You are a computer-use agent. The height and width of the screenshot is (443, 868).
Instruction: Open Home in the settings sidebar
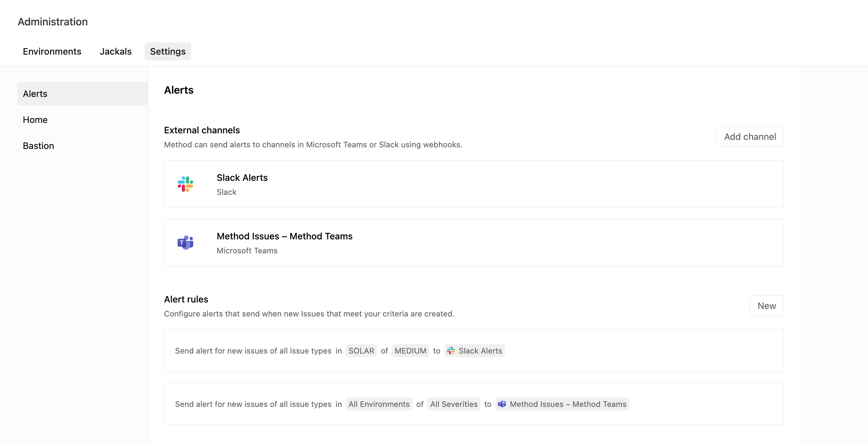(35, 120)
